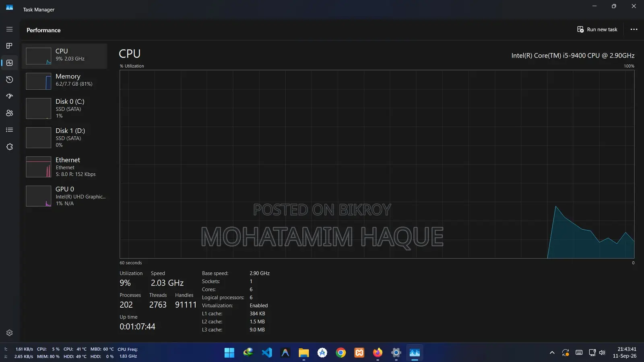Viewport: 644px width, 362px height.
Task: Select Ethernet in the performance list
Action: pos(64,167)
